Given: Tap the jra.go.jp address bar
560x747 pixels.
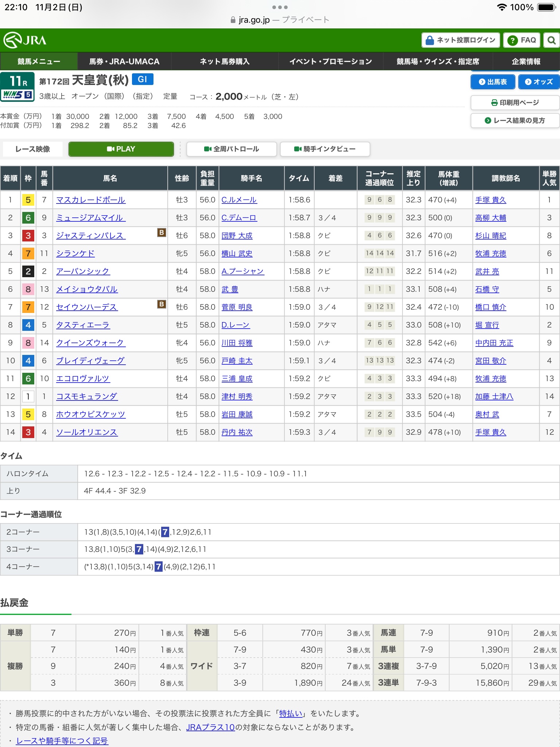Looking at the screenshot, I should tap(280, 20).
